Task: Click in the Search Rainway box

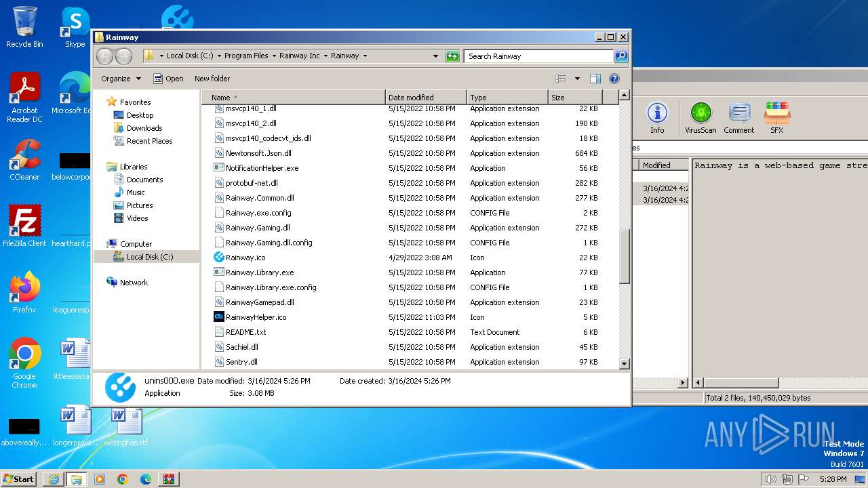Action: tap(538, 56)
